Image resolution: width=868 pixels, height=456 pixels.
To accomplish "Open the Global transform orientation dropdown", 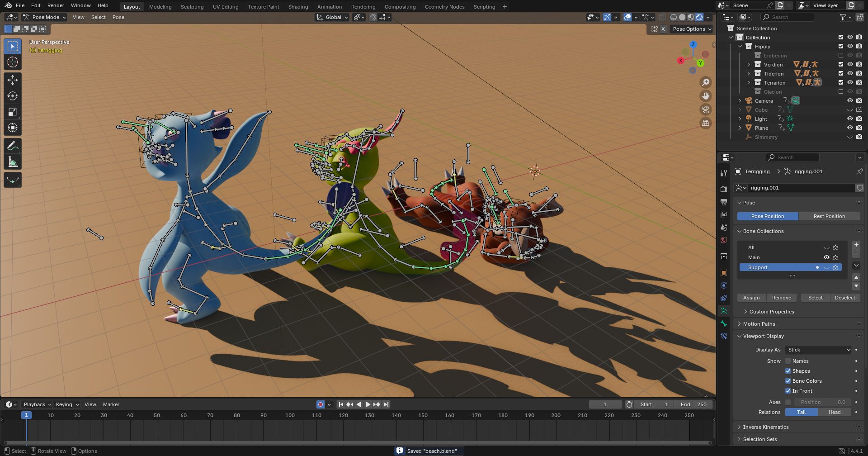I will coord(332,17).
